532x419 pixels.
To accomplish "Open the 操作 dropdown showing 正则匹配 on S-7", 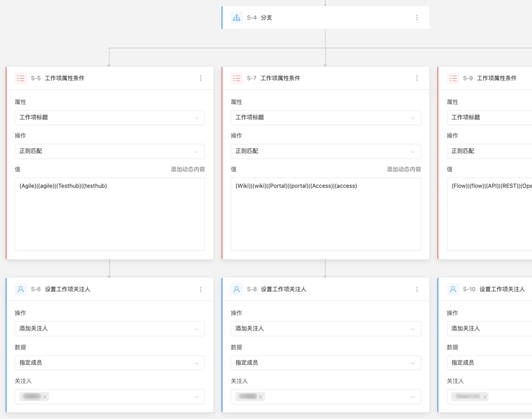I will 325,151.
